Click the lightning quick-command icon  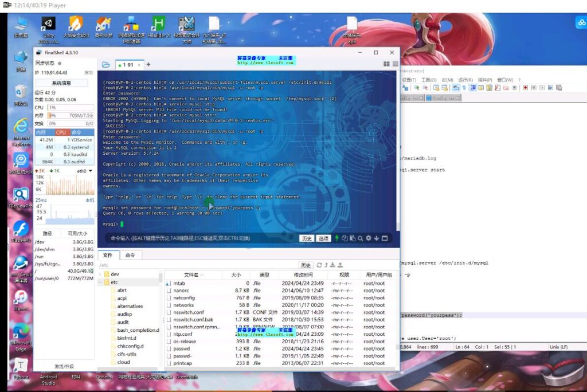(x=337, y=238)
